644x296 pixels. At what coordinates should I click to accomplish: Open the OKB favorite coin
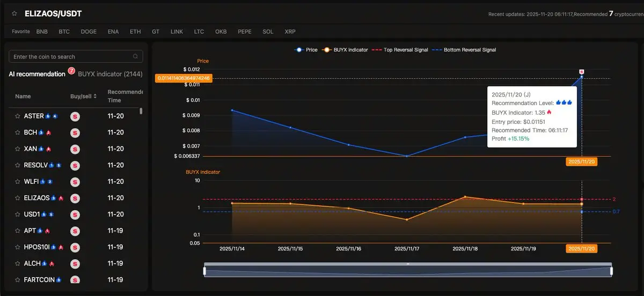point(221,32)
